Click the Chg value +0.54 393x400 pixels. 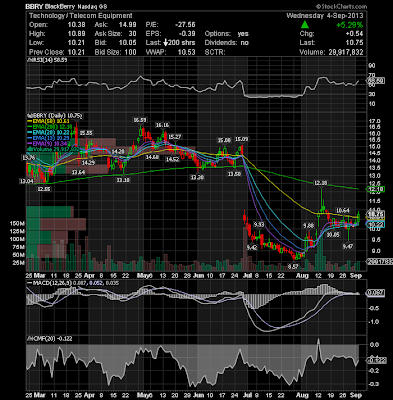click(354, 34)
